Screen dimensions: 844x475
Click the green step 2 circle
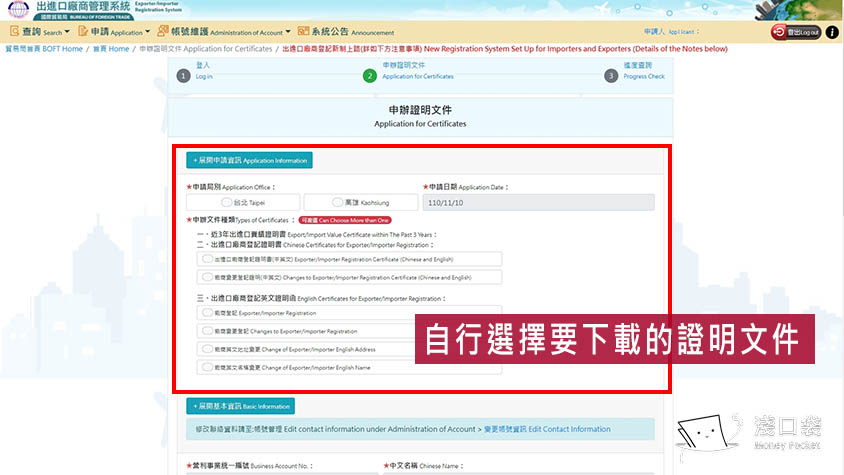[369, 76]
